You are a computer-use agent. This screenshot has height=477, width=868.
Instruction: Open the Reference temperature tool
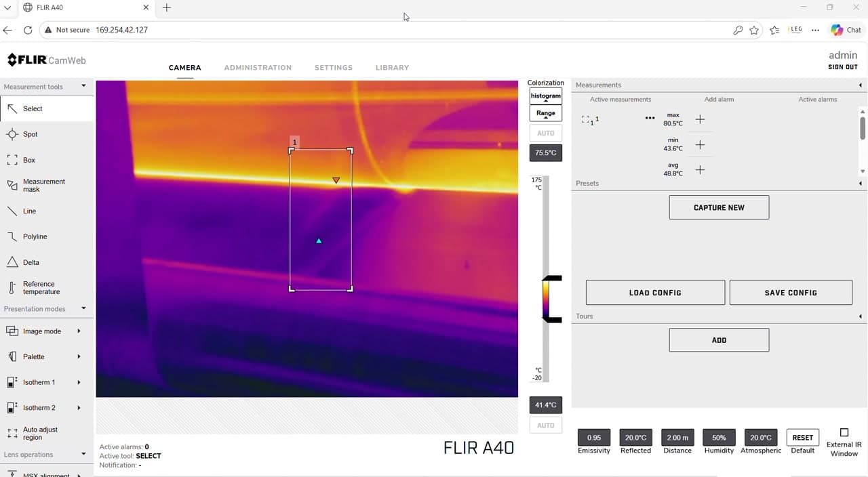(41, 288)
